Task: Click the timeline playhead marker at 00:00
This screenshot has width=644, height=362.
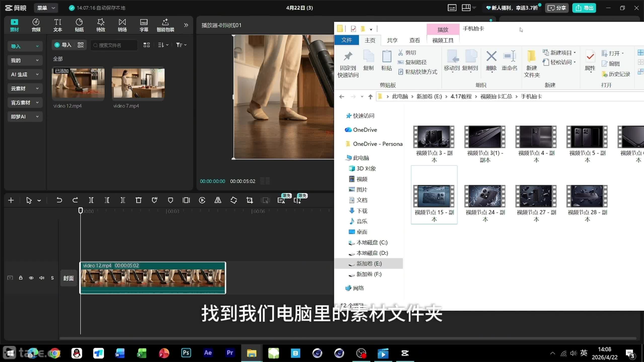Action: 80,210
